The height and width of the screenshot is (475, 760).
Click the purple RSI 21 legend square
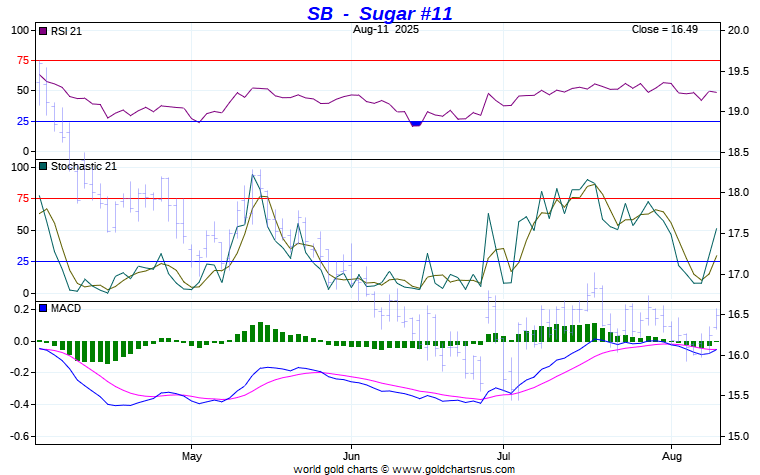pyautogui.click(x=43, y=31)
